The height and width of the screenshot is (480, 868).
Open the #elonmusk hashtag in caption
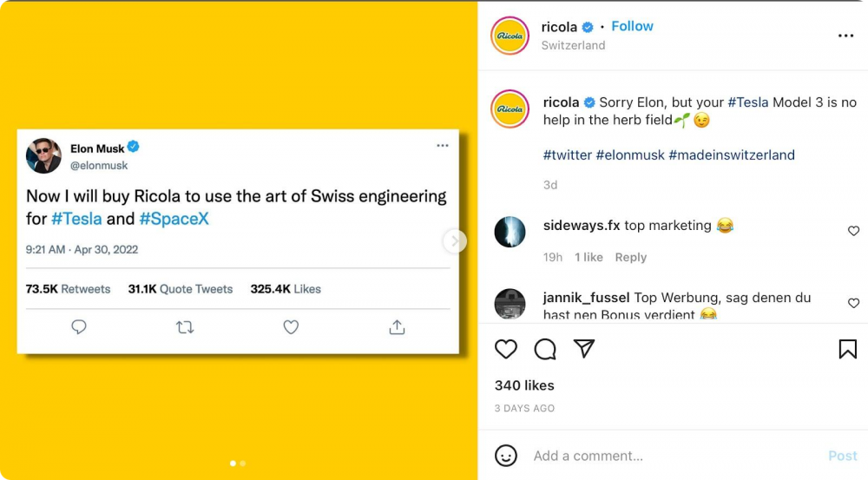(x=630, y=155)
